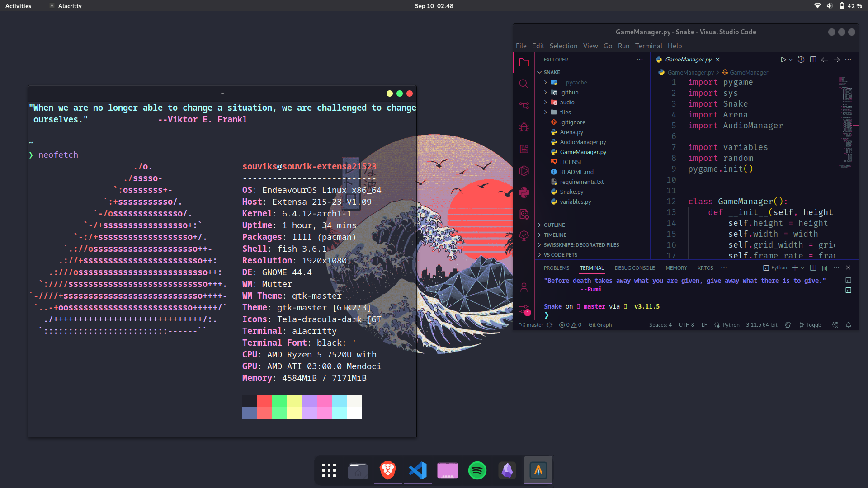Select the Source Control sidebar icon

524,105
